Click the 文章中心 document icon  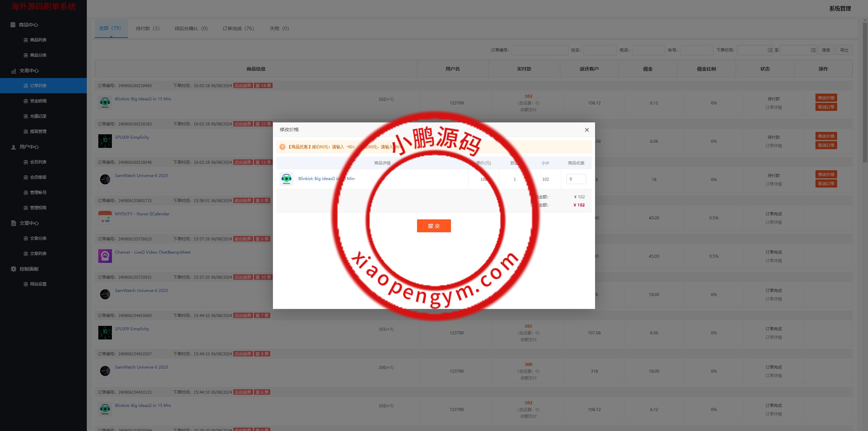pos(14,223)
